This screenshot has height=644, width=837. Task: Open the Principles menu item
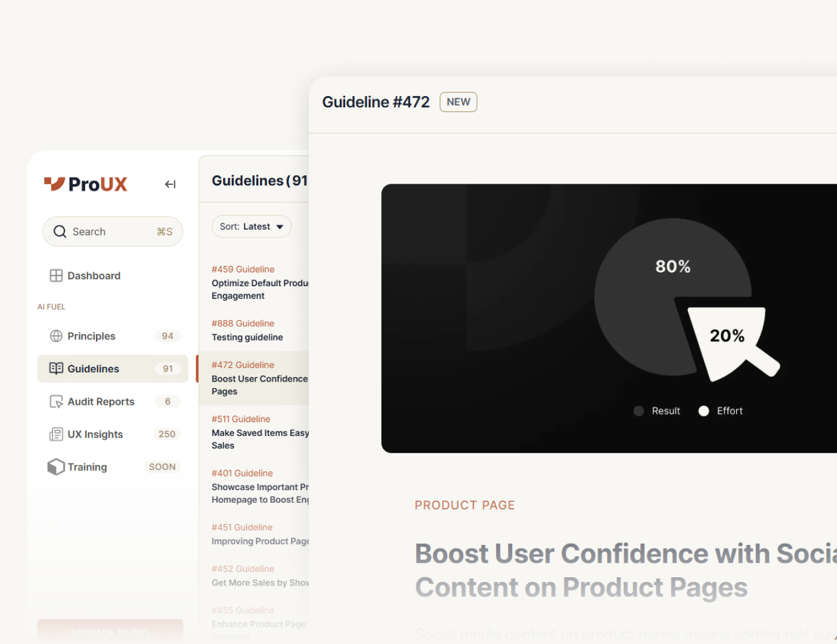pos(92,336)
